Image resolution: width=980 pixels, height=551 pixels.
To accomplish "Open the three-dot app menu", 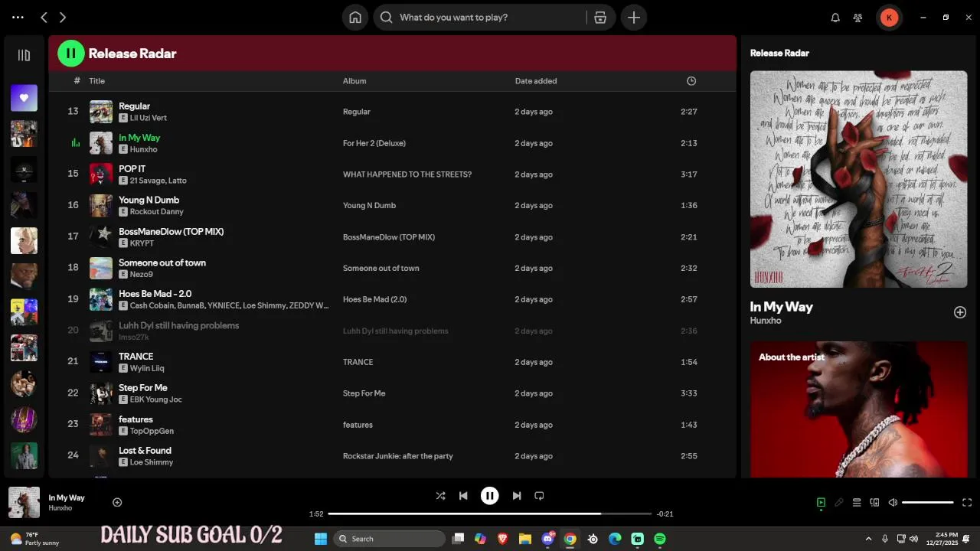I will tap(18, 17).
